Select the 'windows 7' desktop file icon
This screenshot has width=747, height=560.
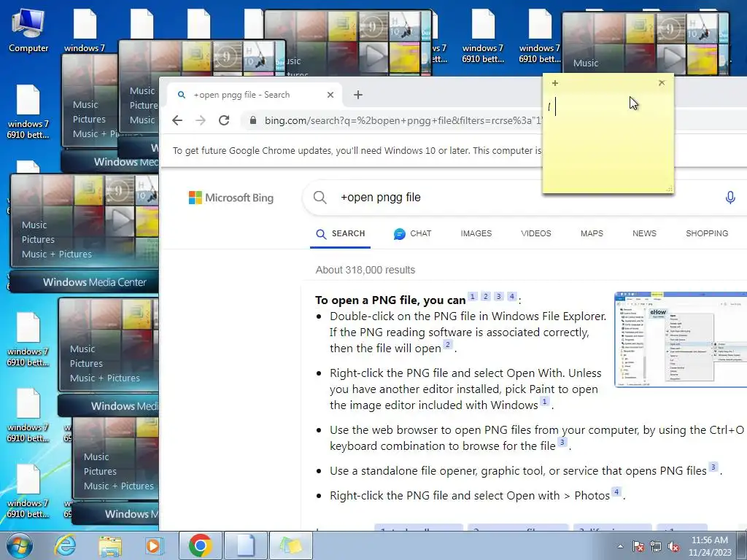tap(85, 31)
